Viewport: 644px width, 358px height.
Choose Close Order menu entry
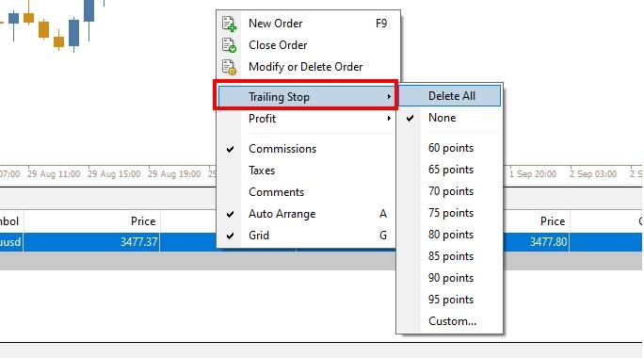click(x=308, y=45)
